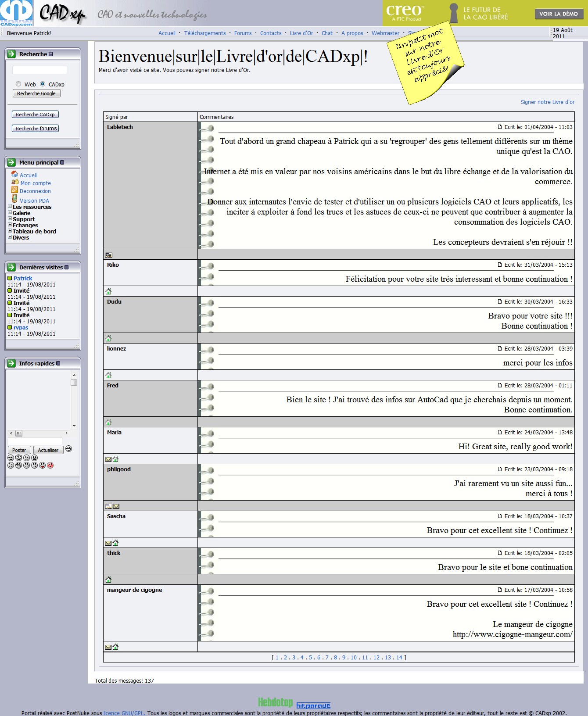The height and width of the screenshot is (716, 588).
Task: Go to guestbook page 14
Action: (399, 658)
